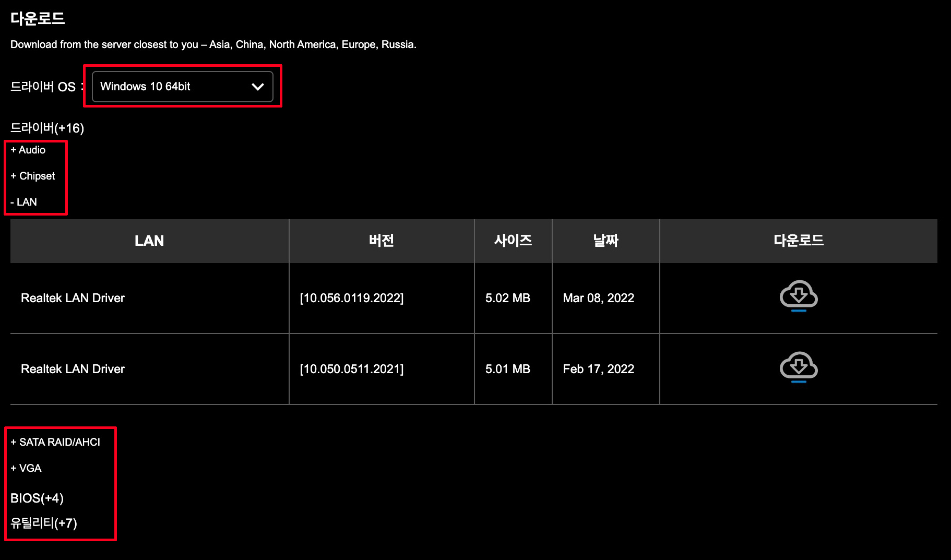Click the Realtek LAN Driver name dated Mar 08
Viewport: 951px width, 560px height.
coord(73,298)
